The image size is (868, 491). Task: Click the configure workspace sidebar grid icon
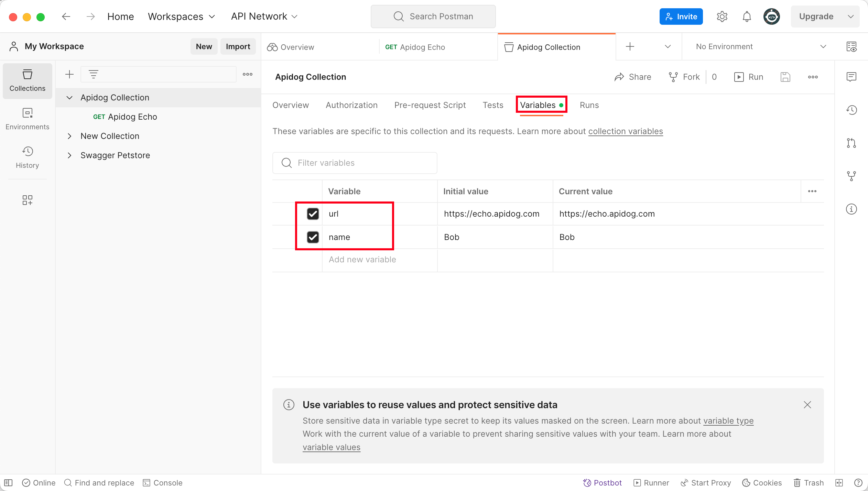tap(27, 200)
